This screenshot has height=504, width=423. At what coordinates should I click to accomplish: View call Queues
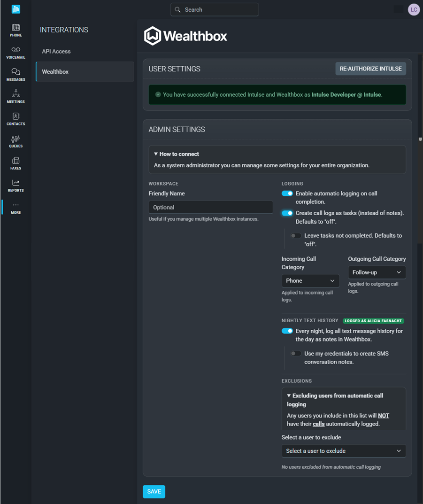[x=16, y=141]
